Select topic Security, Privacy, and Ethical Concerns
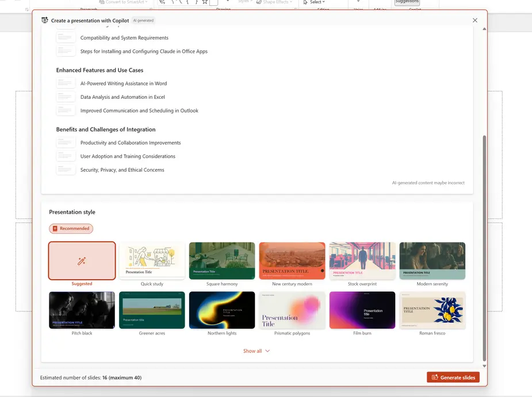The width and height of the screenshot is (532, 397). [x=122, y=170]
